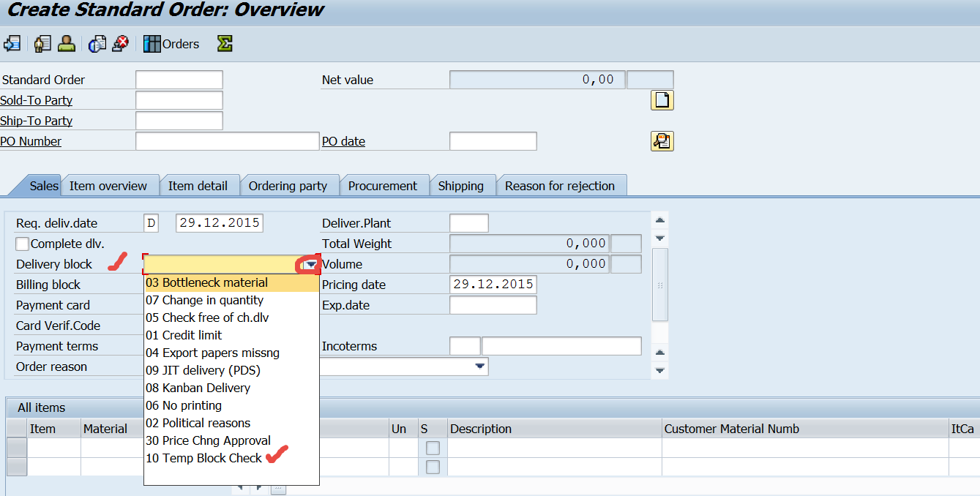The width and height of the screenshot is (980, 496).
Task: Check the S checkbox in the first item row
Action: pyautogui.click(x=433, y=448)
